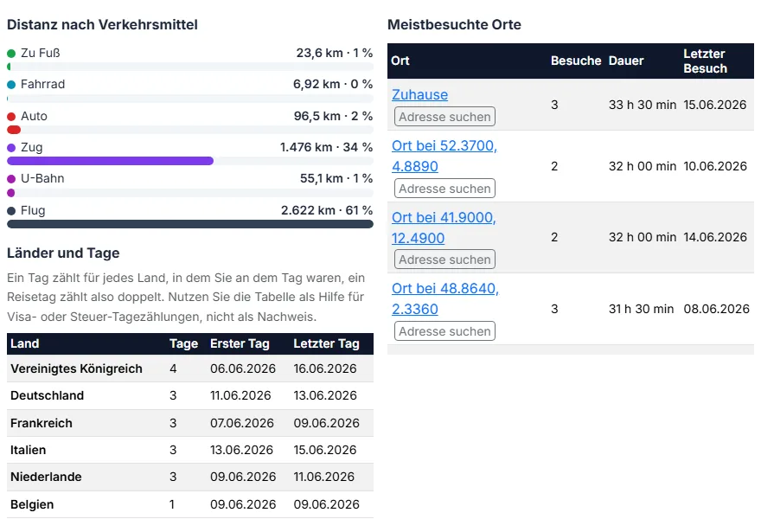Click the '31 h 30 min' duration cell
The height and width of the screenshot is (532, 761).
coord(641,309)
